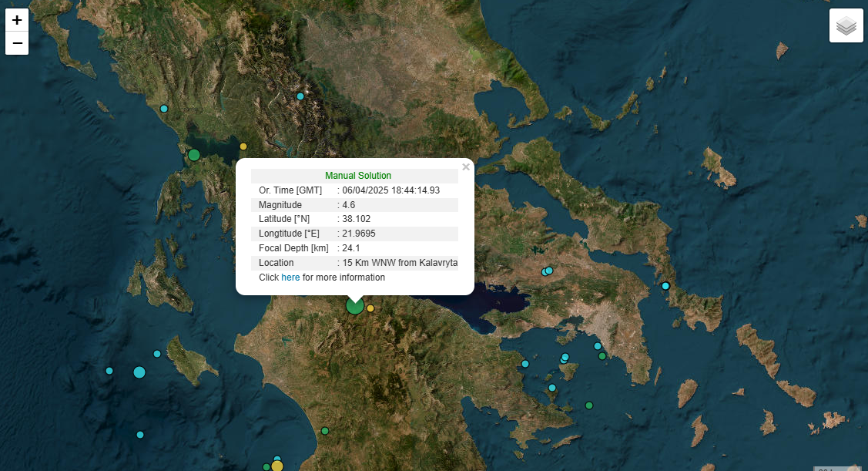Zoom in on the map
The width and height of the screenshot is (868, 471).
(x=17, y=20)
